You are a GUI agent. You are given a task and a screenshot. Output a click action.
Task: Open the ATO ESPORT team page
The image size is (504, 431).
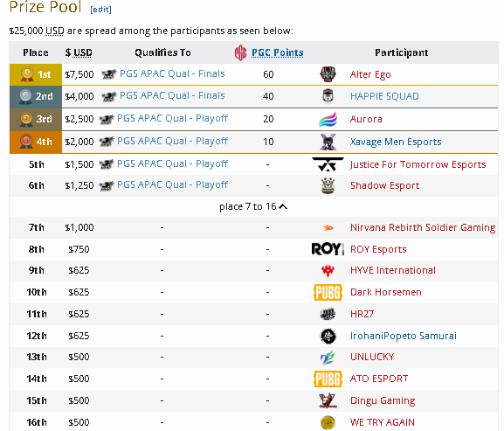379,379
